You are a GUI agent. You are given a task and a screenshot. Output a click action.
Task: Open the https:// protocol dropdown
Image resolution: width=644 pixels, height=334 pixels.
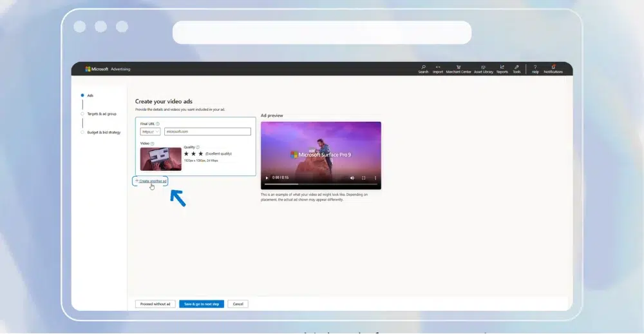(x=150, y=132)
